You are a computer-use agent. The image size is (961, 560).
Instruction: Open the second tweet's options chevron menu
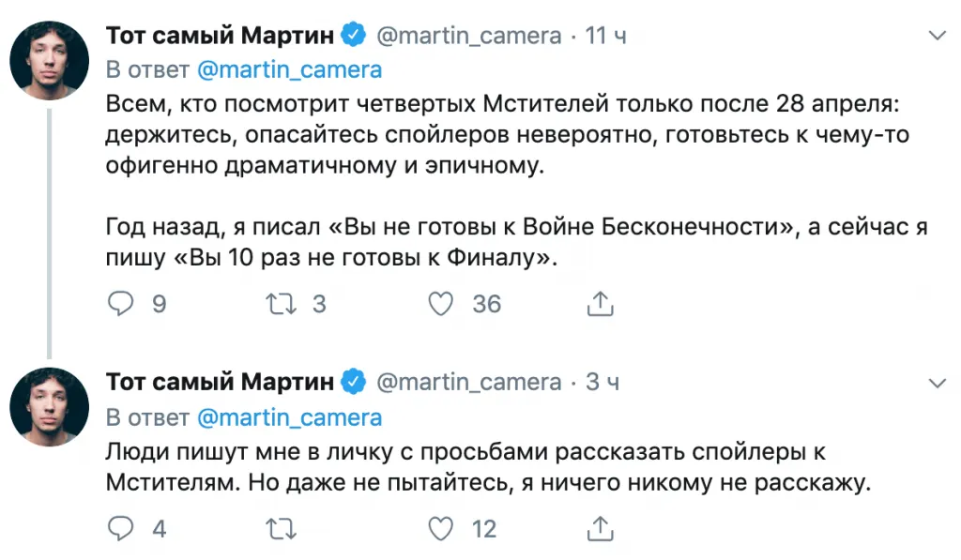[936, 383]
